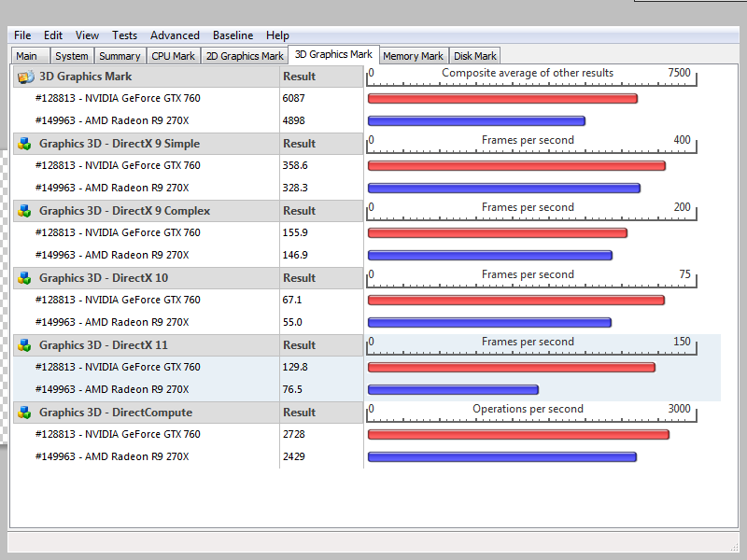Switch to the Summary tab
This screenshot has width=747, height=560.
(120, 56)
